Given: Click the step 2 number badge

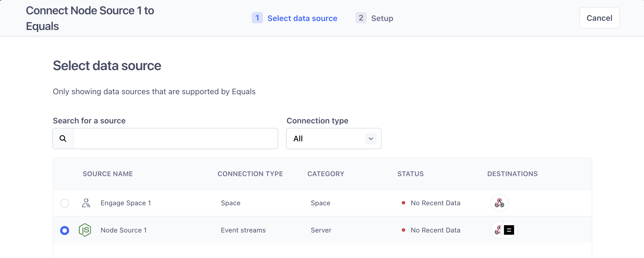Looking at the screenshot, I should point(361,18).
